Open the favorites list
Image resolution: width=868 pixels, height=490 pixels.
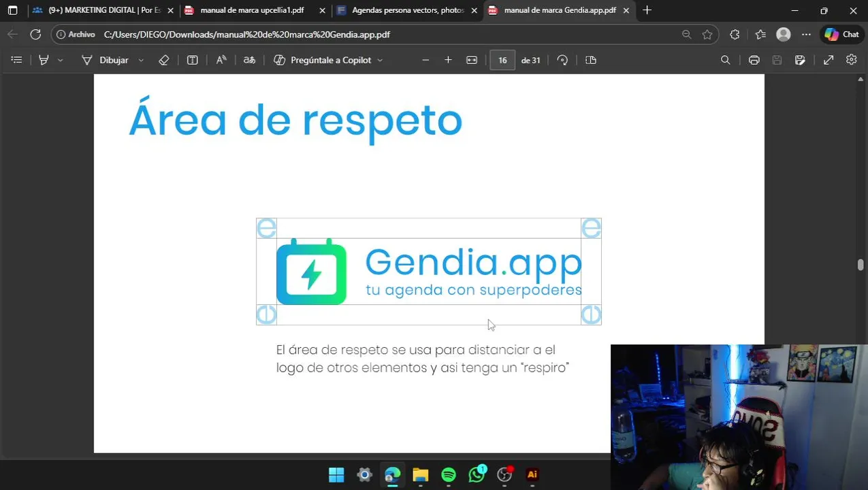tap(760, 34)
